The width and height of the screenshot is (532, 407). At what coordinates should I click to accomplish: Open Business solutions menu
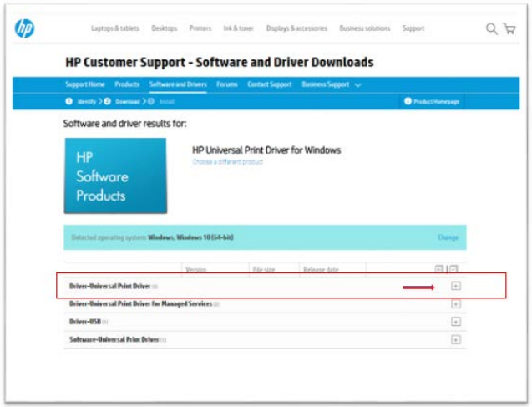[x=365, y=28]
